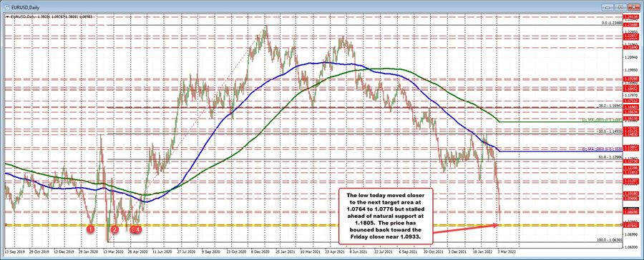Click the 1.21690 red price tag
Image resolution: width=644 pixels, height=260 pixels.
pos(631,47)
